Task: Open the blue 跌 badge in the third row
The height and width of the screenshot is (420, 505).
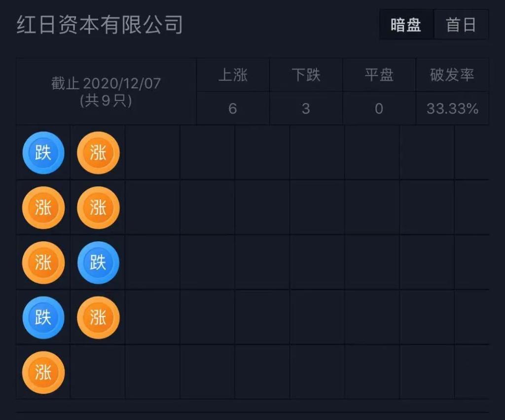Action: coord(98,263)
